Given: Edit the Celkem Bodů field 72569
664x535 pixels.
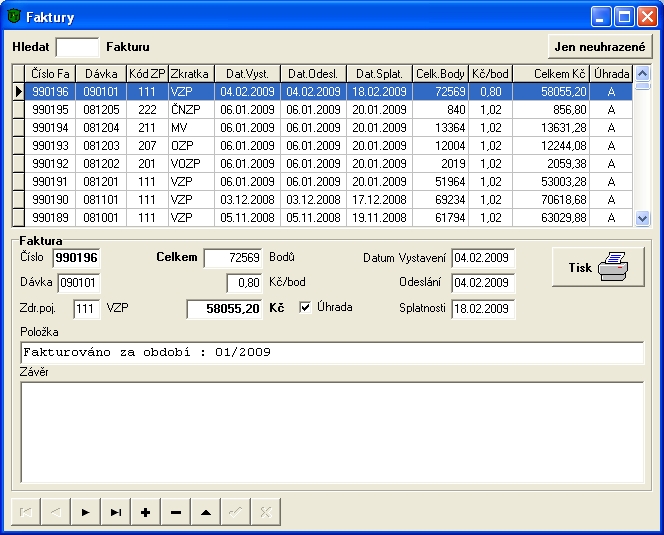Looking at the screenshot, I should pyautogui.click(x=233, y=258).
